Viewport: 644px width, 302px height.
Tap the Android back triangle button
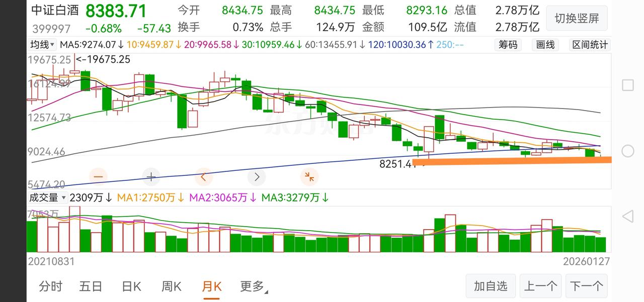coord(627,217)
